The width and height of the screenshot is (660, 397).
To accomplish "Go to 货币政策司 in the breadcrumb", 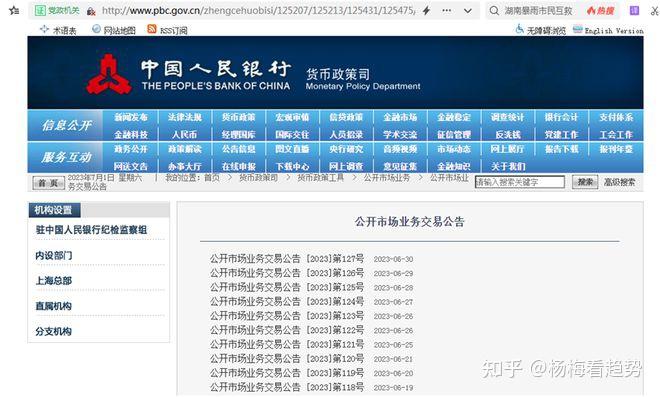I will click(259, 178).
